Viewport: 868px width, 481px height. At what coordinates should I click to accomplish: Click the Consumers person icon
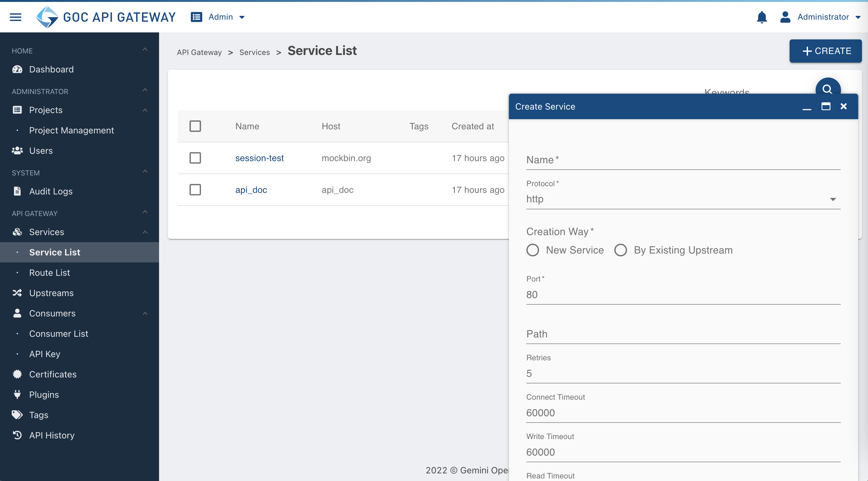[x=17, y=313]
